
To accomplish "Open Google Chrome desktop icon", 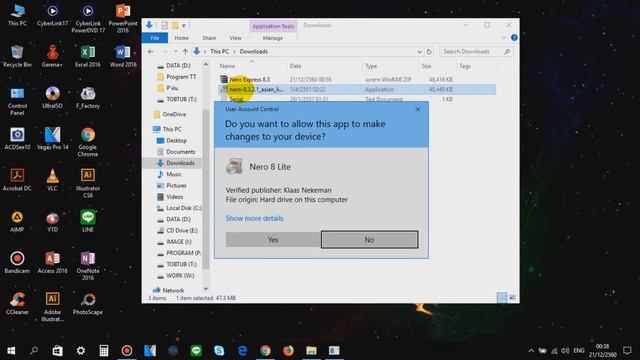I will [87, 142].
